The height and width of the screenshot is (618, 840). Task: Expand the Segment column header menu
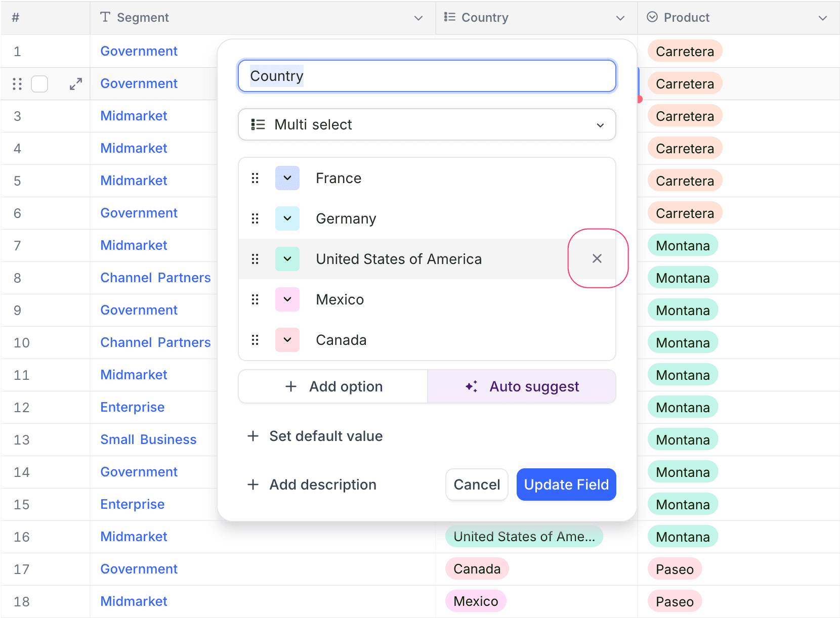pos(418,18)
